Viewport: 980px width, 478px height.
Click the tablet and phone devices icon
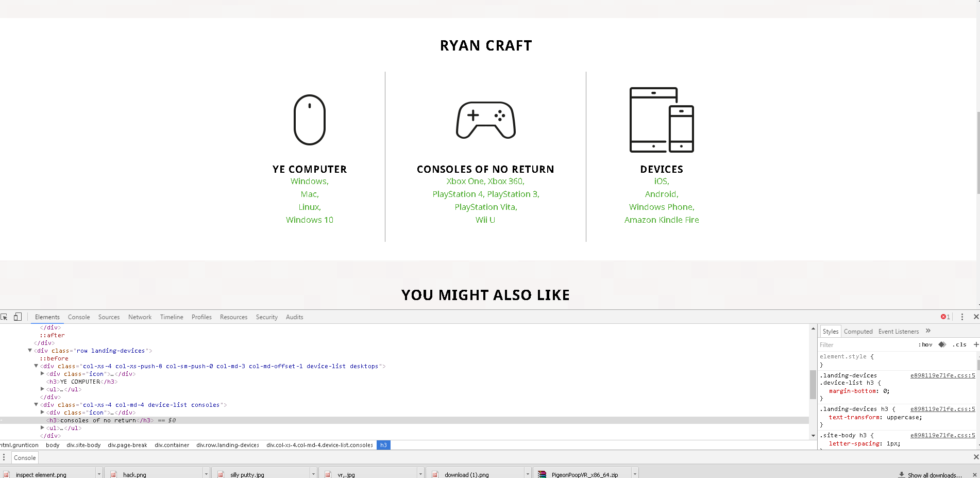662,120
